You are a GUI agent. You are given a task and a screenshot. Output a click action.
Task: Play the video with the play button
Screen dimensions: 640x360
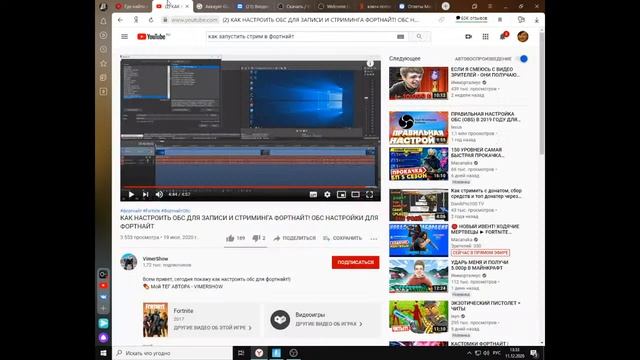[131, 194]
